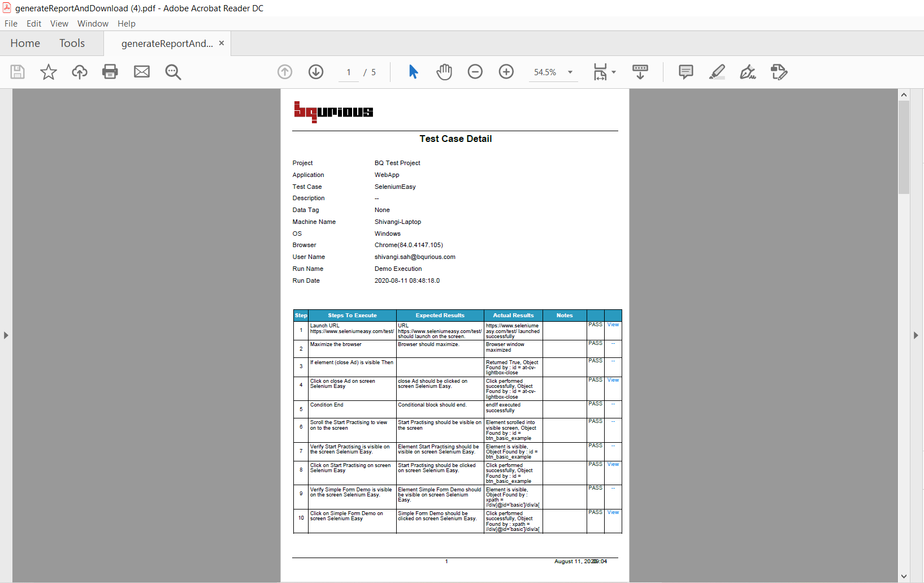924x583 pixels.
Task: Select the generateReportAnd... document tab
Action: pos(167,44)
